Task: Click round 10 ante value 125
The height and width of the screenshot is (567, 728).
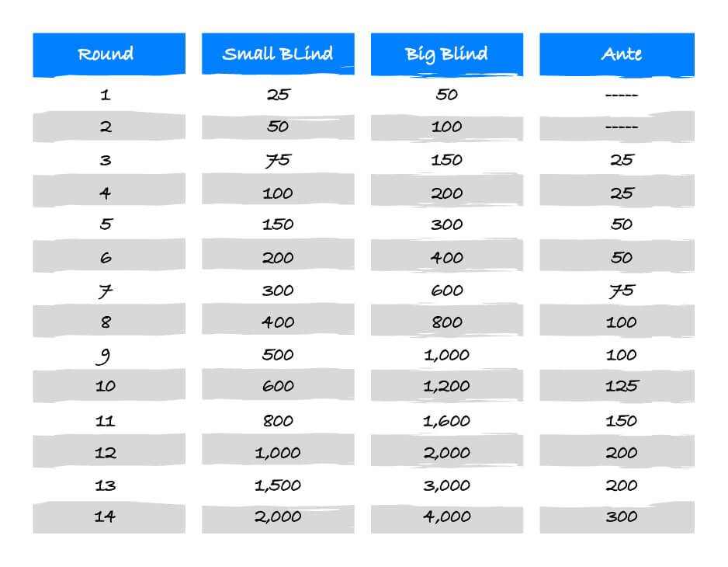Action: pos(621,386)
